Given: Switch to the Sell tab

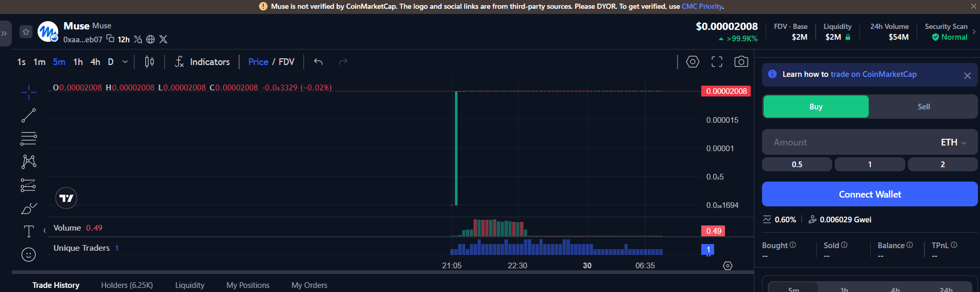Looking at the screenshot, I should click(x=923, y=107).
